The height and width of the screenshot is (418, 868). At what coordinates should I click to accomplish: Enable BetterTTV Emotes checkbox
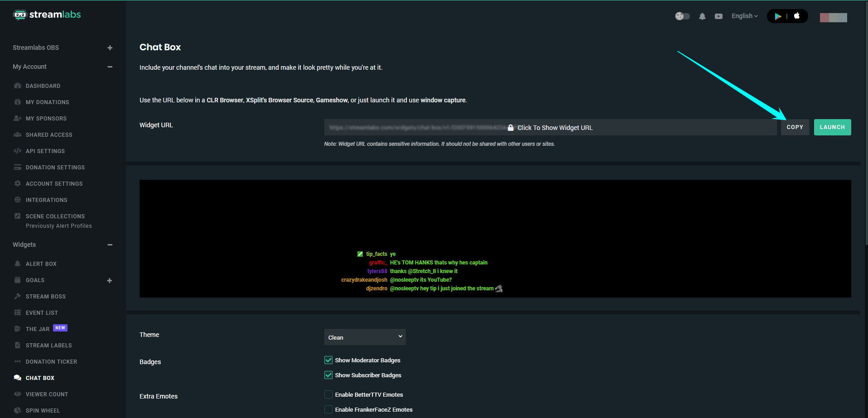pyautogui.click(x=328, y=394)
